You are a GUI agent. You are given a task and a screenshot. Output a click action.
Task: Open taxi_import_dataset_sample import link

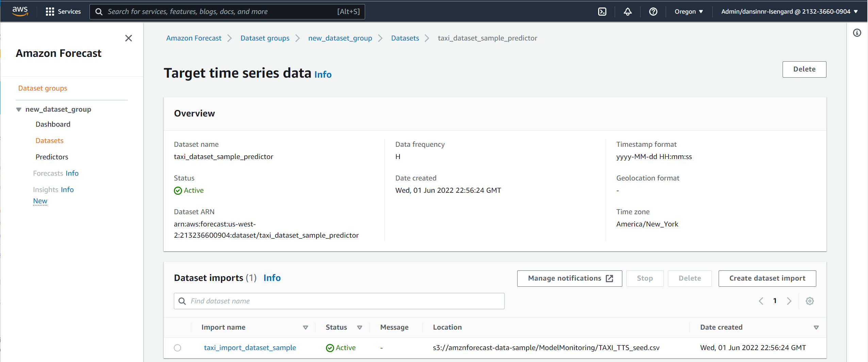point(250,348)
